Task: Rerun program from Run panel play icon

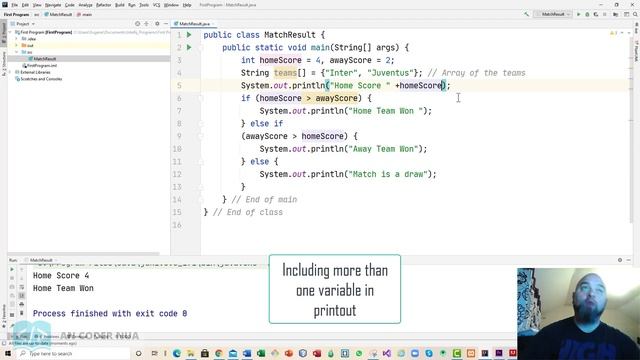Action: coord(12,269)
